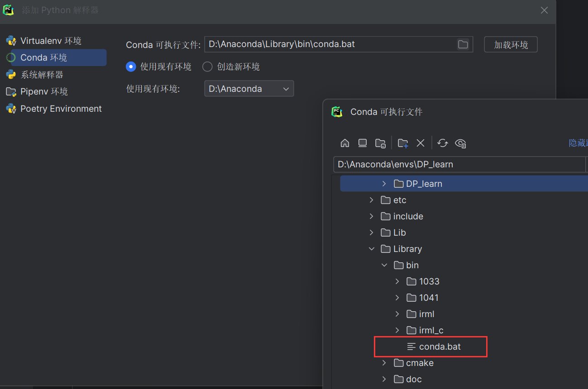Click the PyCharm logo in the Conda 可执行文件 dialog

(337, 112)
